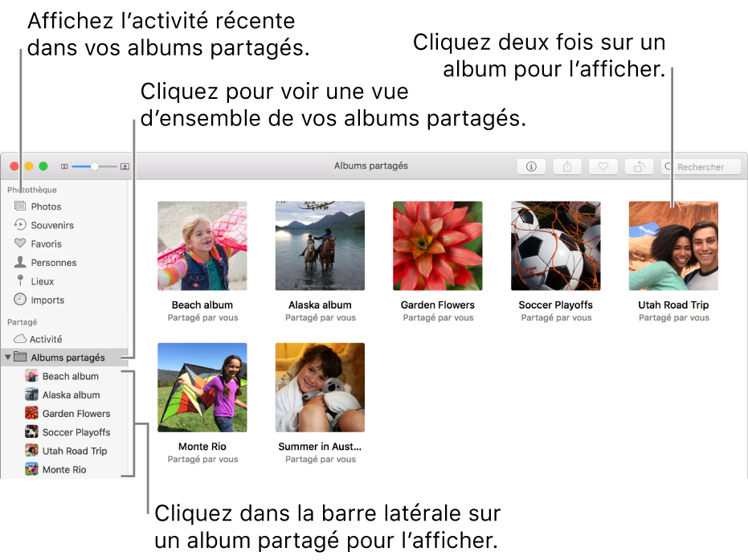Select Monte Rio in the sidebar
748x560 pixels.
64,469
